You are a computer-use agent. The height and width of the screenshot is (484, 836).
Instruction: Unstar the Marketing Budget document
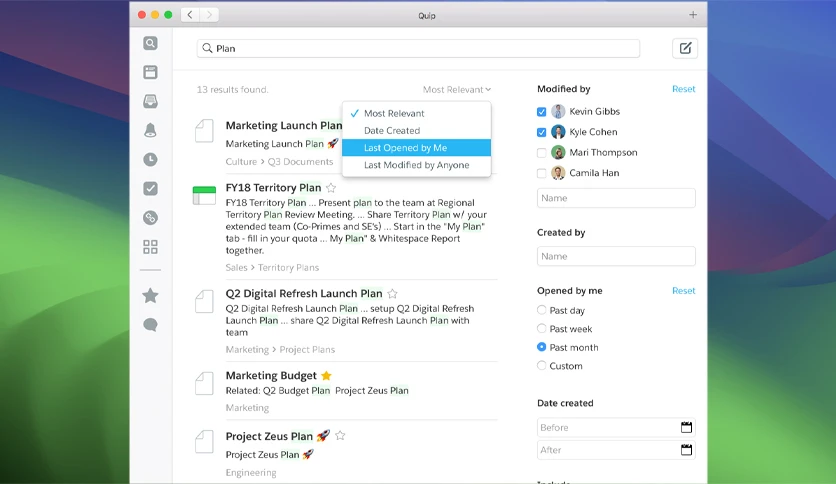[326, 376]
